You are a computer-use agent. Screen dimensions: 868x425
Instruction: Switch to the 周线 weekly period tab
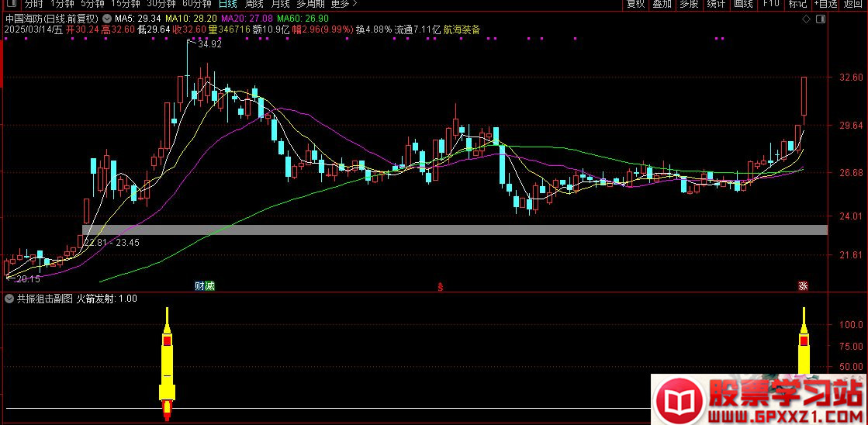tap(255, 4)
